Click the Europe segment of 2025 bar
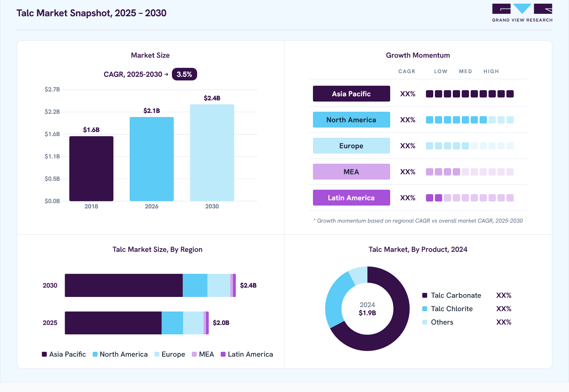The width and height of the screenshot is (569, 392). pyautogui.click(x=193, y=323)
